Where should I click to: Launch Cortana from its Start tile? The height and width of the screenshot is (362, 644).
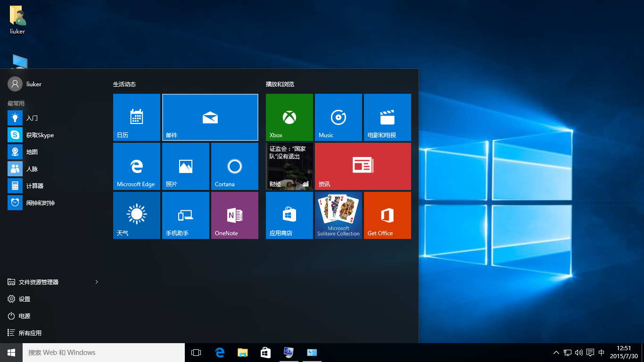click(234, 166)
